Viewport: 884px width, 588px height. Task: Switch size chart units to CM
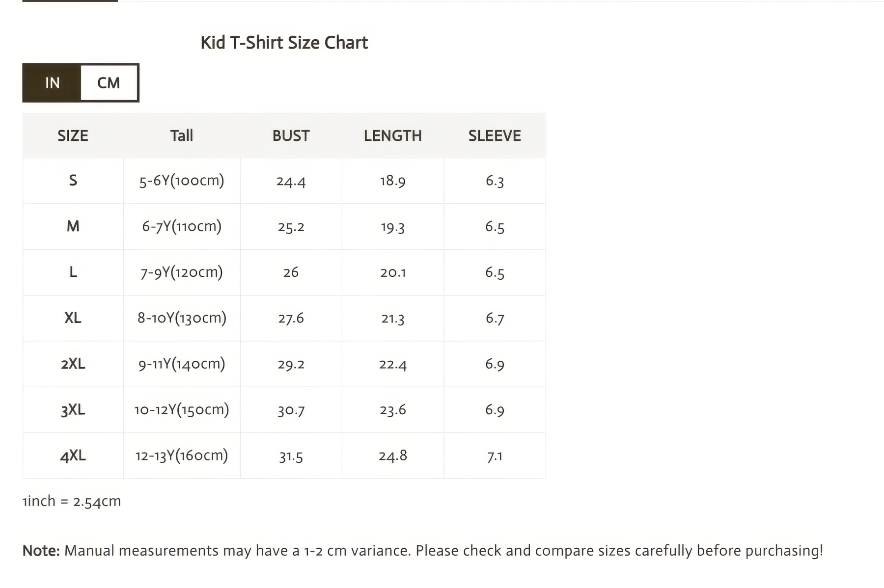click(x=109, y=83)
